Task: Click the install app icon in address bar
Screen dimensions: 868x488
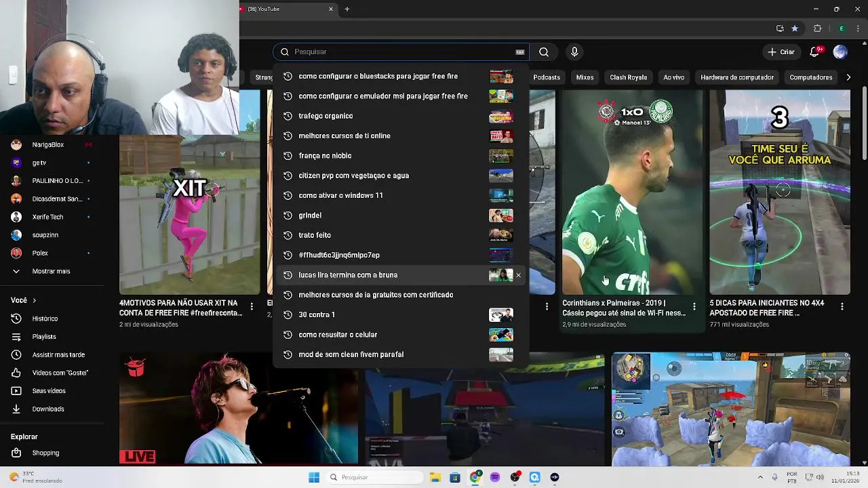Action: pyautogui.click(x=780, y=28)
